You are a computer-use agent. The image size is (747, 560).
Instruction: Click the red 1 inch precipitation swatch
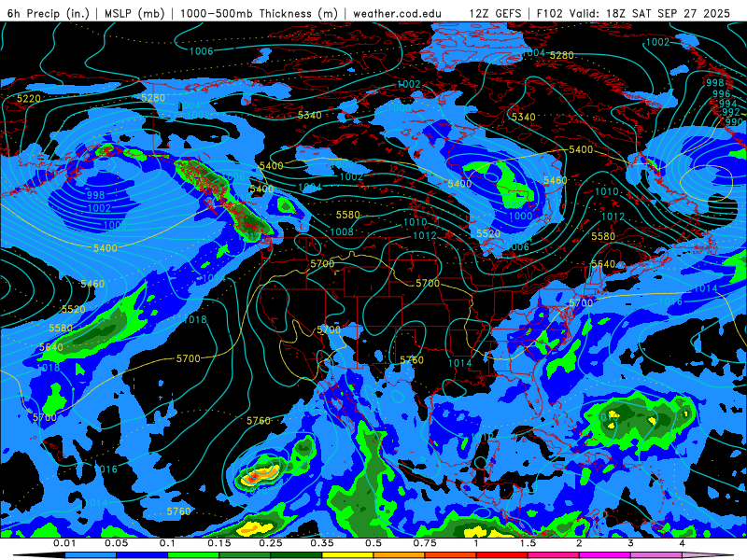(x=502, y=555)
